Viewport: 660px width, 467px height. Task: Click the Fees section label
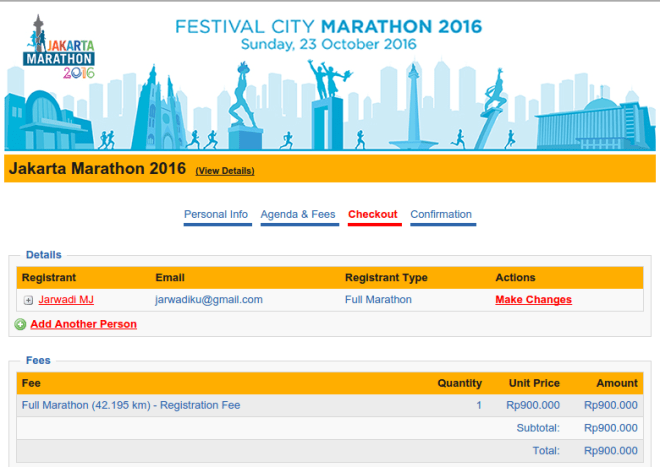pos(38,360)
